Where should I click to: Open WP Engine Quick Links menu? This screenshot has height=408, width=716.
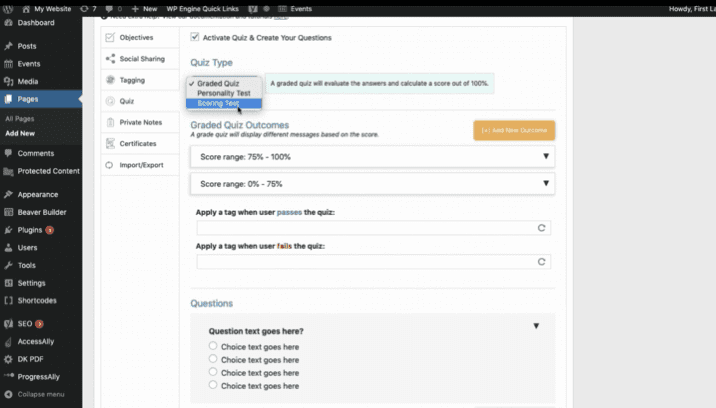coord(202,9)
